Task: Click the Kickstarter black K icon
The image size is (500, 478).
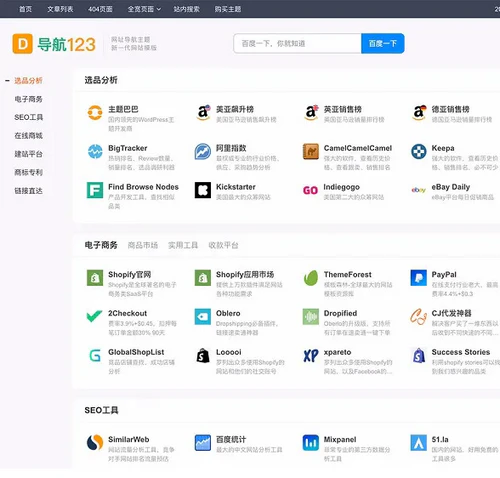Action: coord(203,190)
